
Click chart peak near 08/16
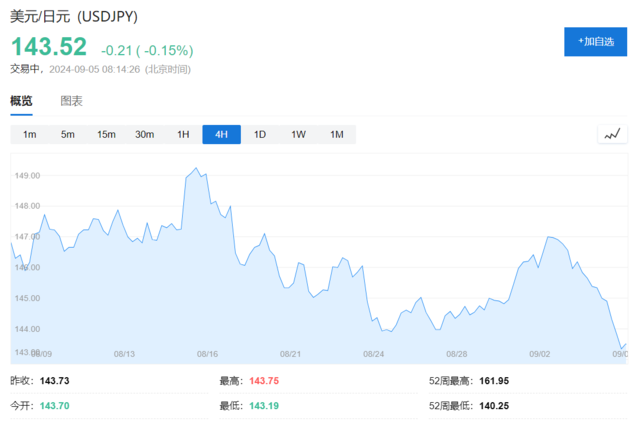(195, 169)
